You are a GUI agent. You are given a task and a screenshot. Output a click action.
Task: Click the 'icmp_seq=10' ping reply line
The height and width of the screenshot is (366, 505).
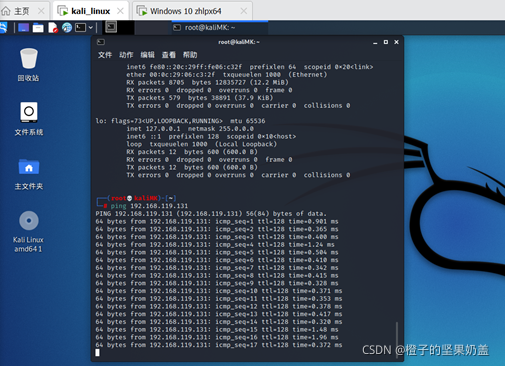219,291
